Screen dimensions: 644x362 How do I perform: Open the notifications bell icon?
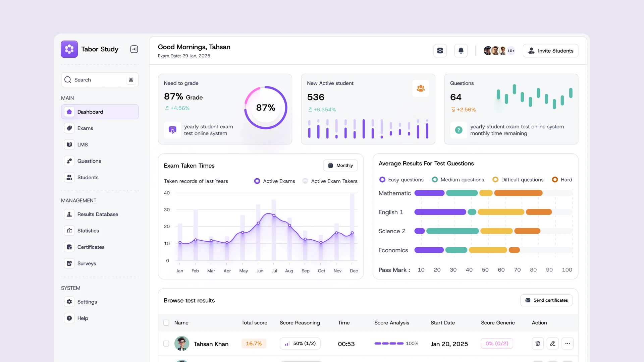tap(461, 51)
